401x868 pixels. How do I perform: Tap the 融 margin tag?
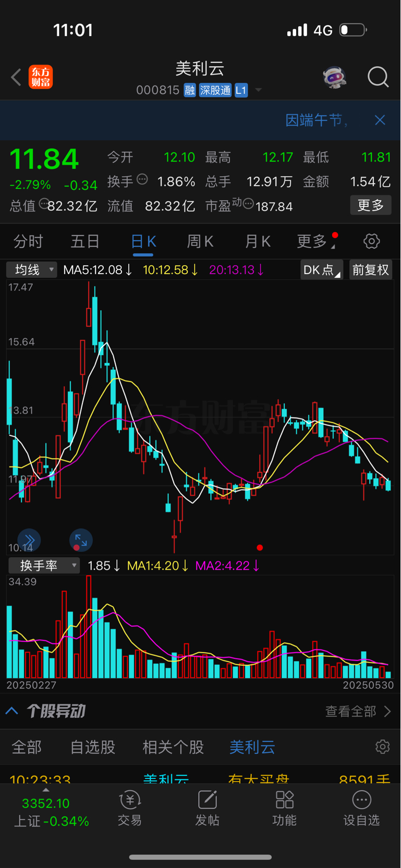click(x=190, y=90)
